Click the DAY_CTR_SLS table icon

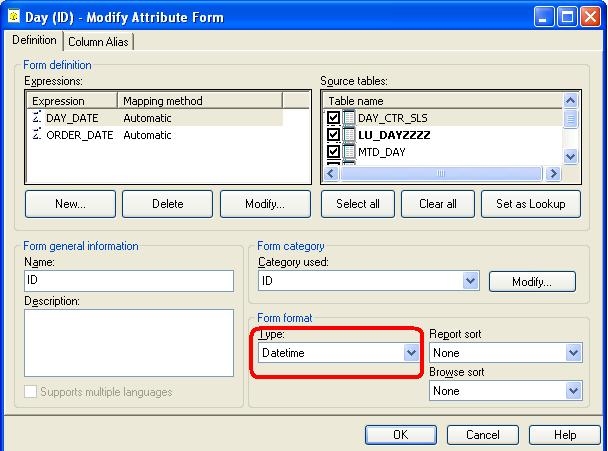[x=349, y=118]
